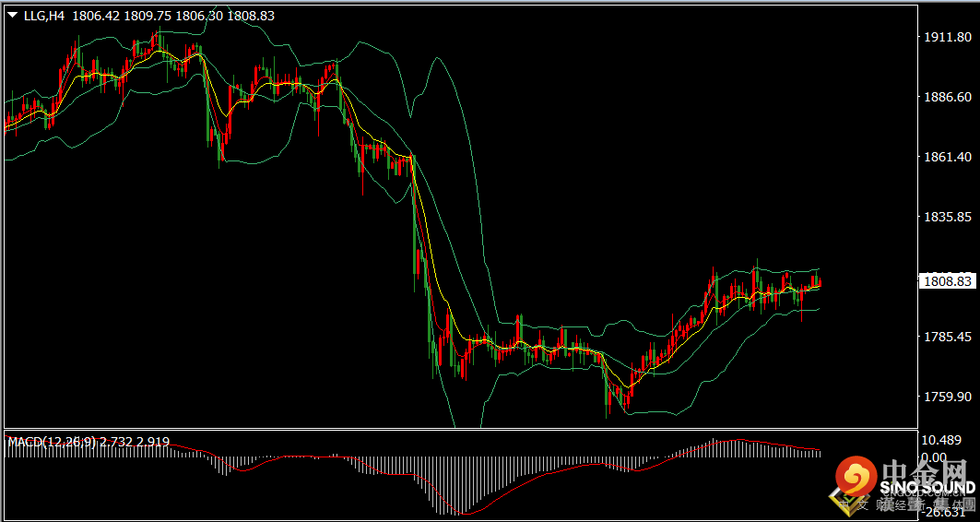Select the LLG,H4 symbol title text

(x=44, y=17)
